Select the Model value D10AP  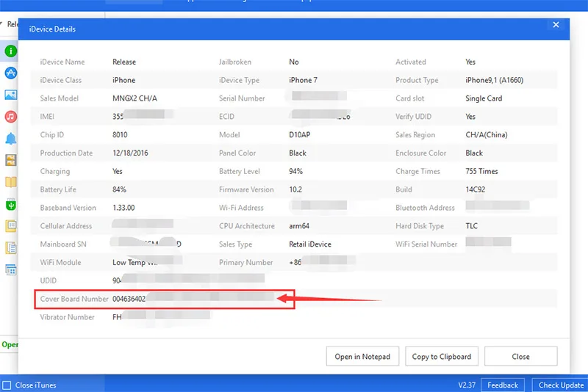[299, 135]
